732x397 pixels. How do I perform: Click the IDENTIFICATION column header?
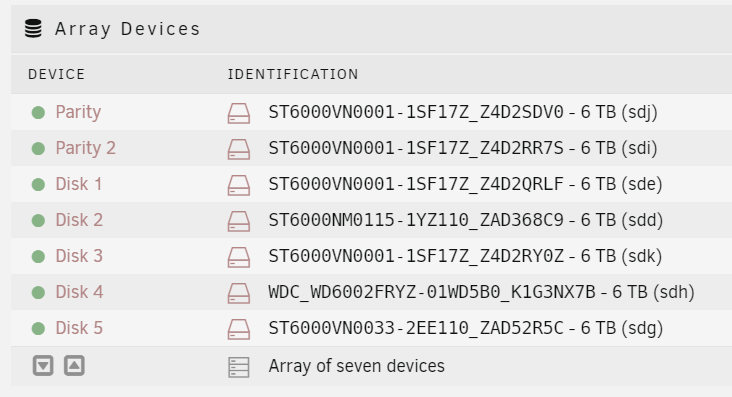point(293,74)
